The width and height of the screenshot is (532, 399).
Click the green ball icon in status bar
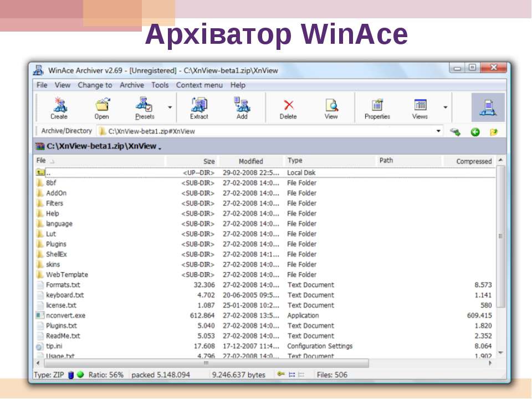[x=80, y=375]
